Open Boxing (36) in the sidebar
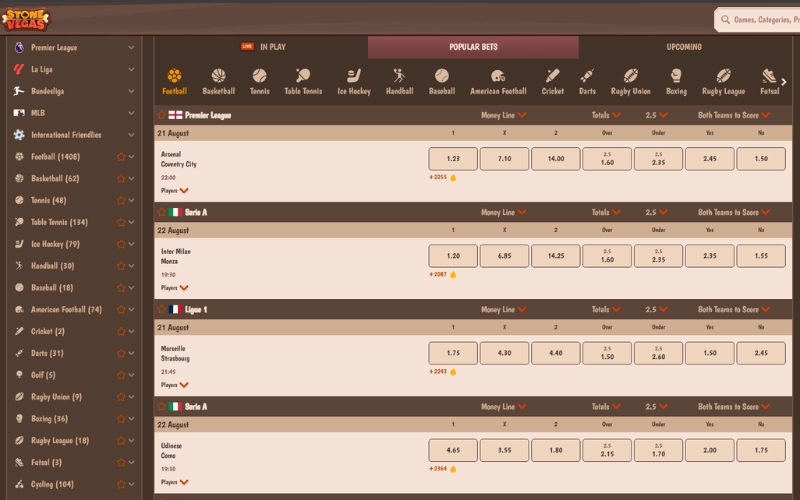Viewport: 800px width, 500px height. (49, 419)
